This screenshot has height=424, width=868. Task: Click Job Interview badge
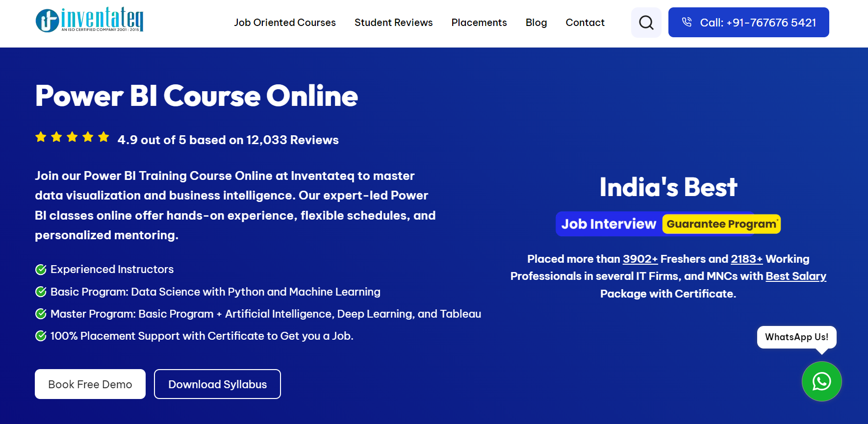click(x=609, y=224)
